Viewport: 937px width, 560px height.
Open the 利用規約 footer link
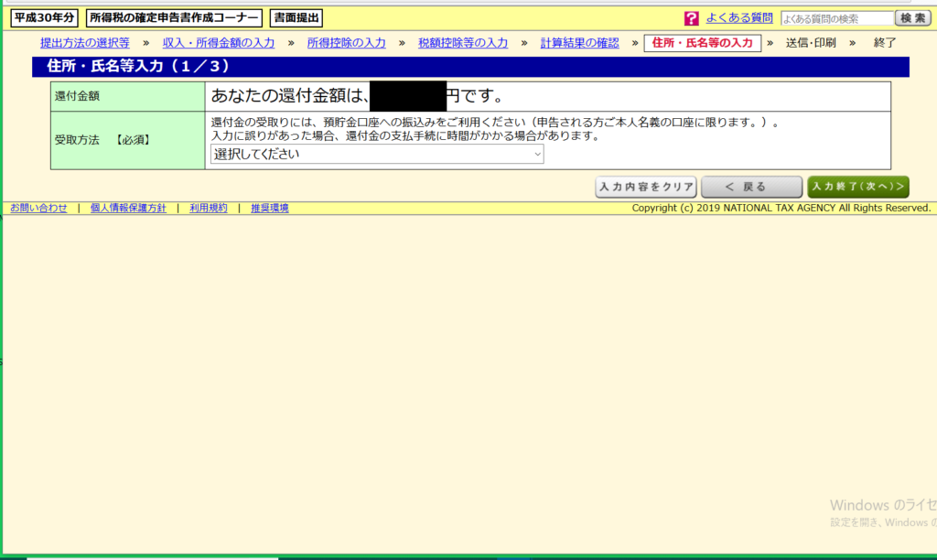click(209, 208)
